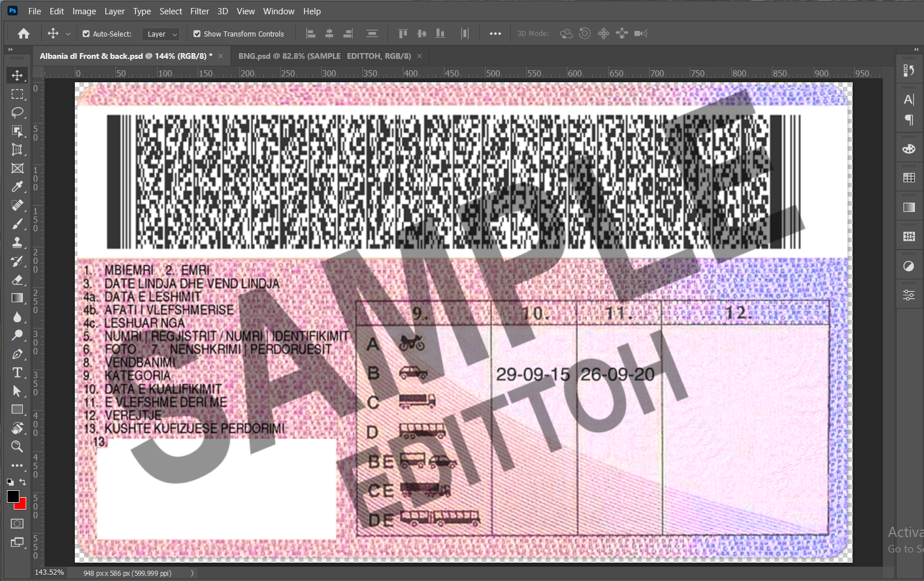
Task: Select the Dodge tool
Action: pyautogui.click(x=17, y=335)
